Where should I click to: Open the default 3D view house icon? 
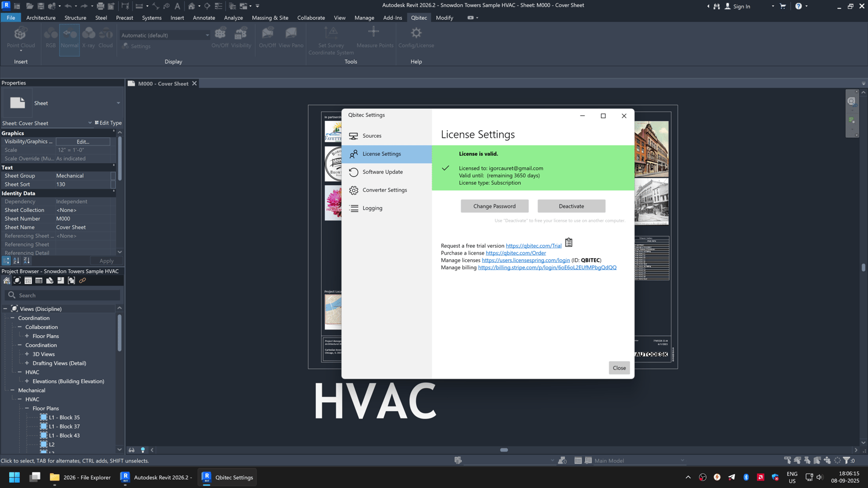(192, 6)
